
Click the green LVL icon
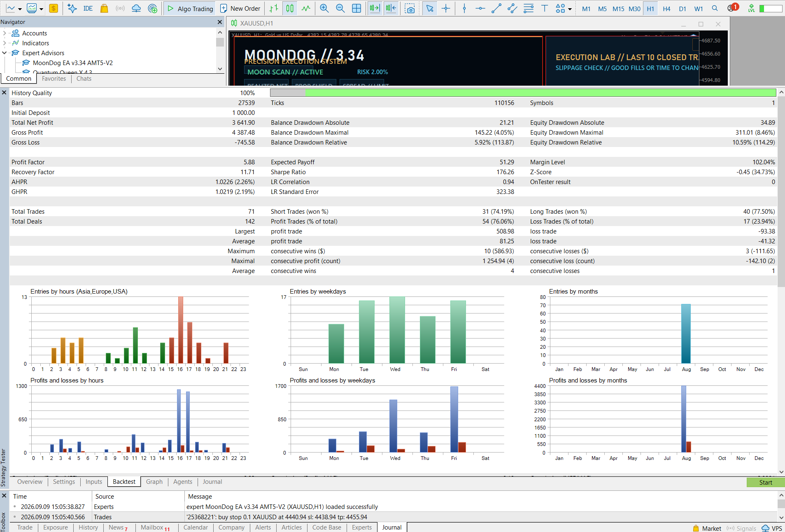pyautogui.click(x=752, y=8)
